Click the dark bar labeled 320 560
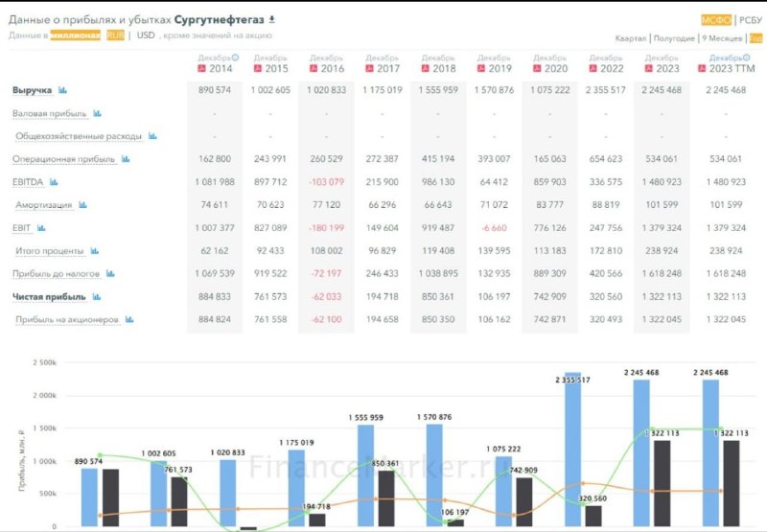Image resolution: width=767 pixels, height=532 pixels. 593,516
